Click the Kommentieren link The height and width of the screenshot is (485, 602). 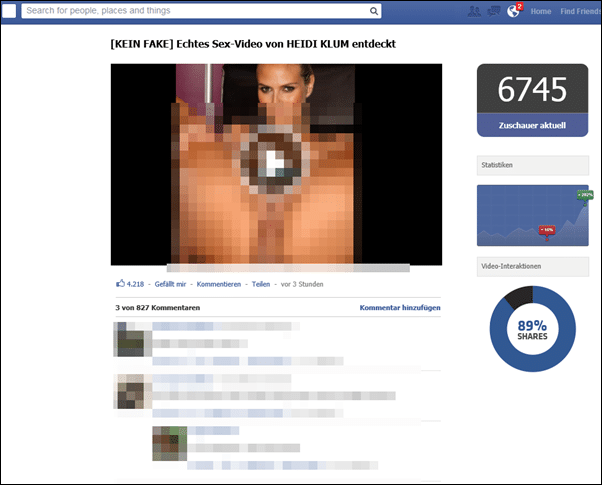coord(219,284)
